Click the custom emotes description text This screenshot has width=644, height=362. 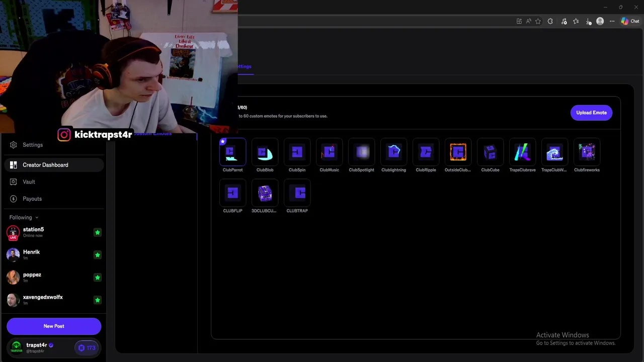click(x=282, y=116)
